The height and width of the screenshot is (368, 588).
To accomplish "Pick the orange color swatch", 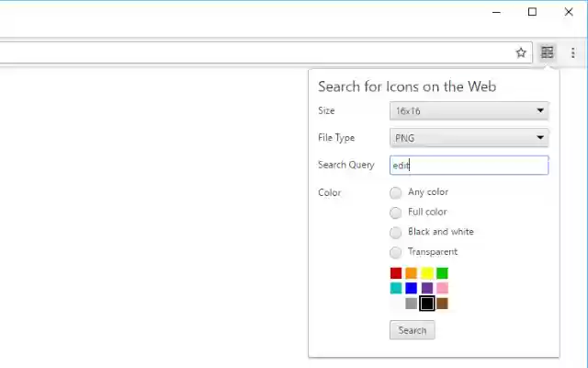I will pyautogui.click(x=412, y=273).
